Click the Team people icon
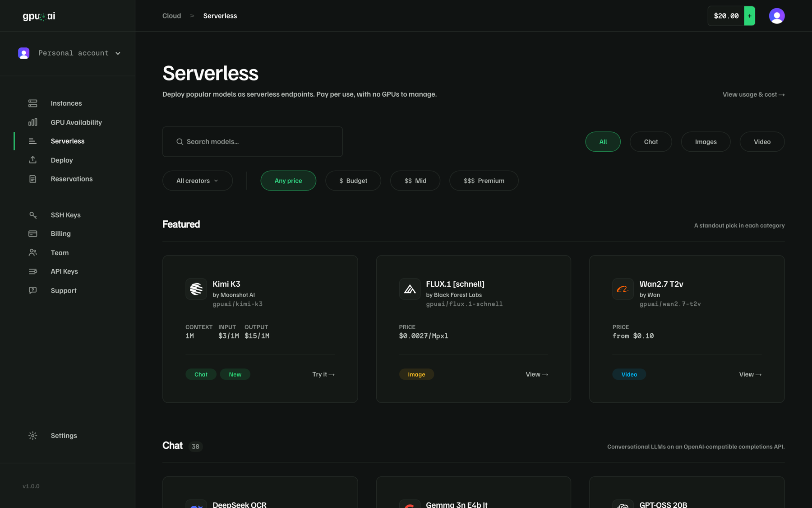812x508 pixels. click(33, 252)
